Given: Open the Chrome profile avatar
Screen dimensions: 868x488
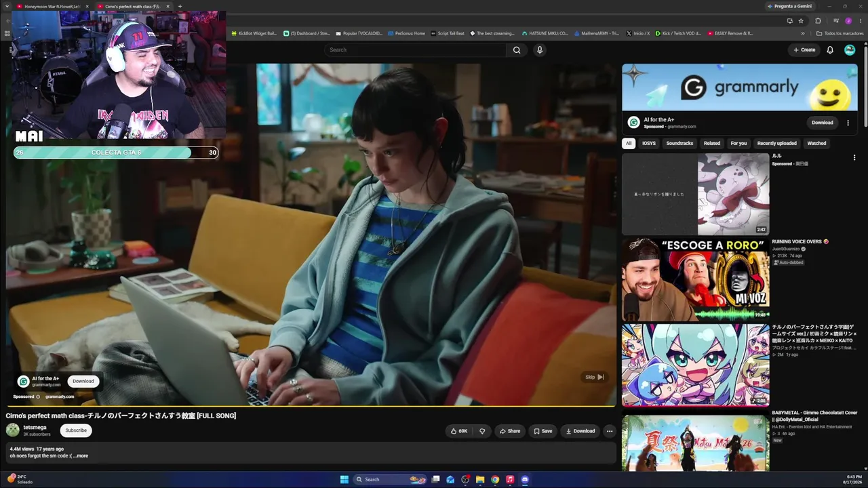Looking at the screenshot, I should click(848, 20).
